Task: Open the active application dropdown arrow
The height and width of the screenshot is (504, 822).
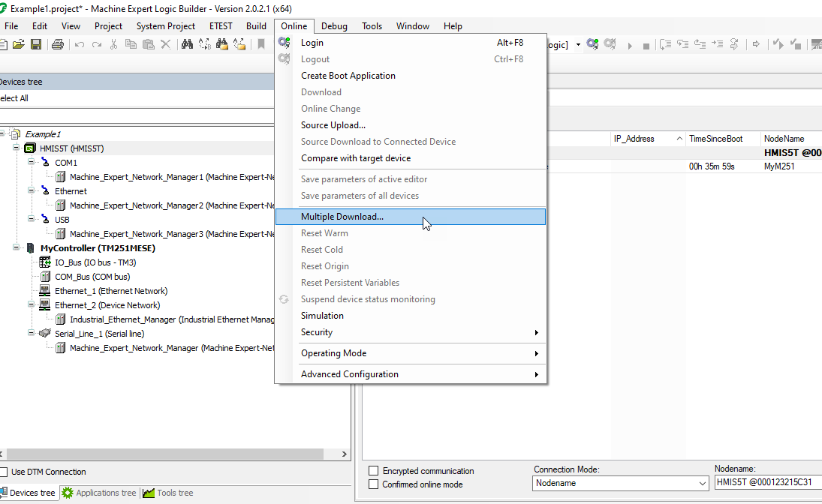Action: [578, 44]
